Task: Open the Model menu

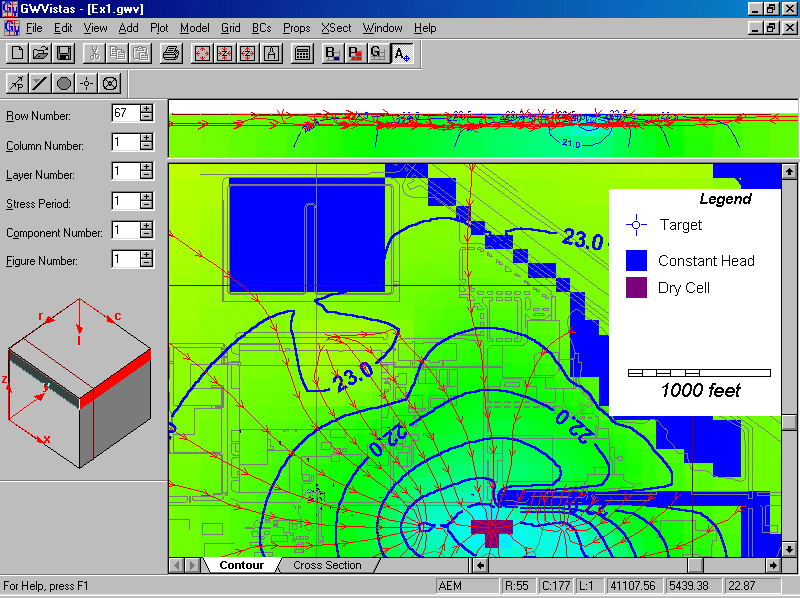Action: coord(194,28)
